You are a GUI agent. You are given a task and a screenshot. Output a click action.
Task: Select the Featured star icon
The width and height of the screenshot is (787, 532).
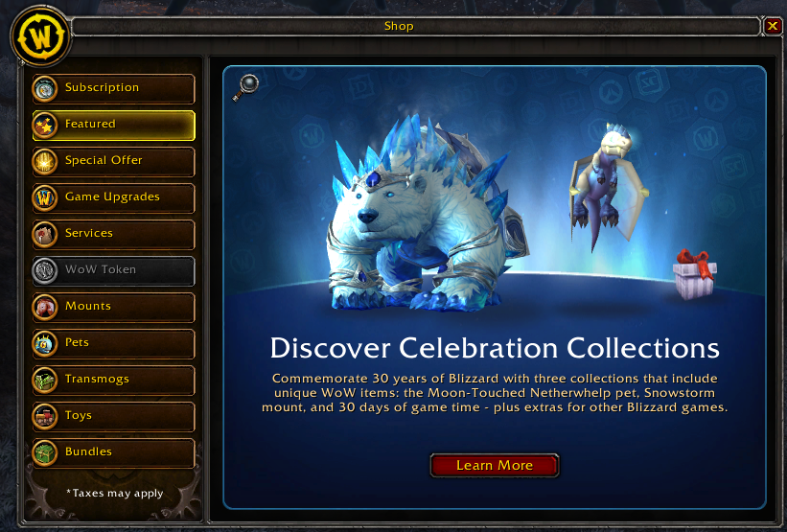[x=45, y=126]
